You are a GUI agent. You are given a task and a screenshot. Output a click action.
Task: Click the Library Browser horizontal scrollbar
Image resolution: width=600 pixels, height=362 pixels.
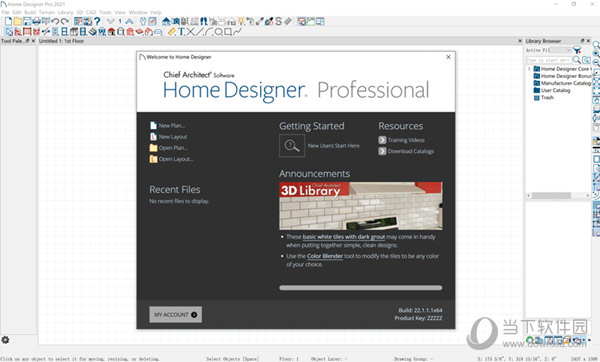click(551, 196)
